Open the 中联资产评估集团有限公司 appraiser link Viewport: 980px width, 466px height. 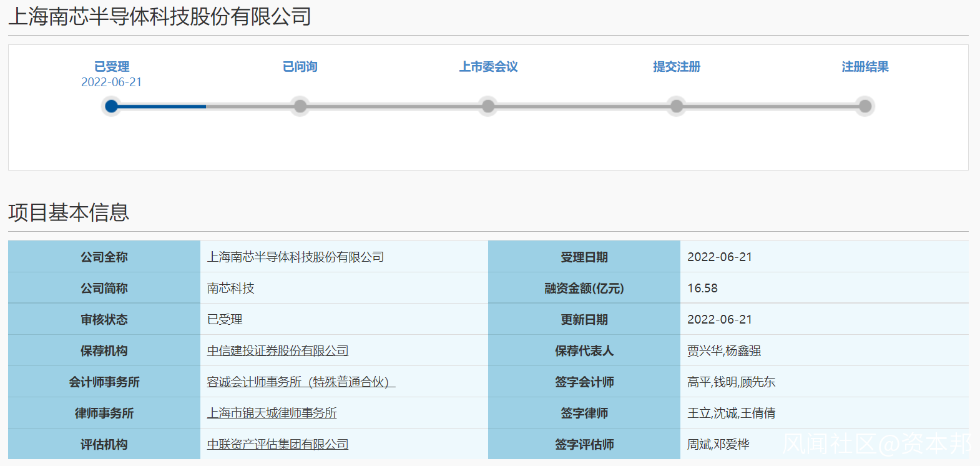coord(278,445)
